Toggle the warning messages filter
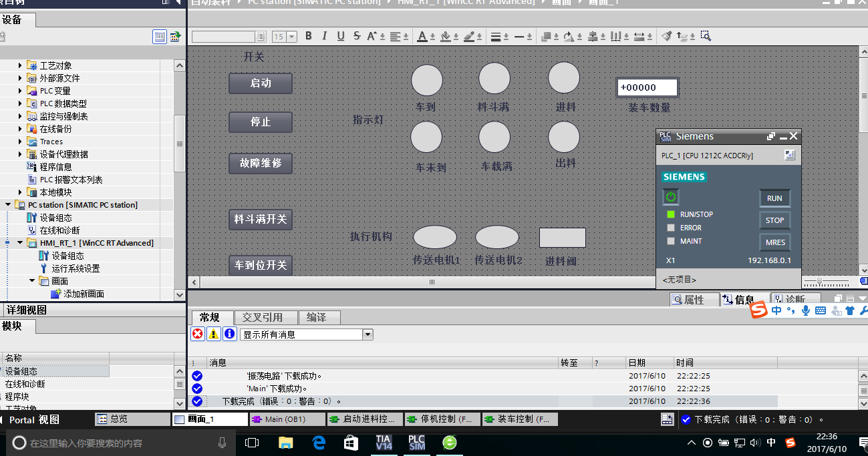This screenshot has width=868, height=456. 213,334
